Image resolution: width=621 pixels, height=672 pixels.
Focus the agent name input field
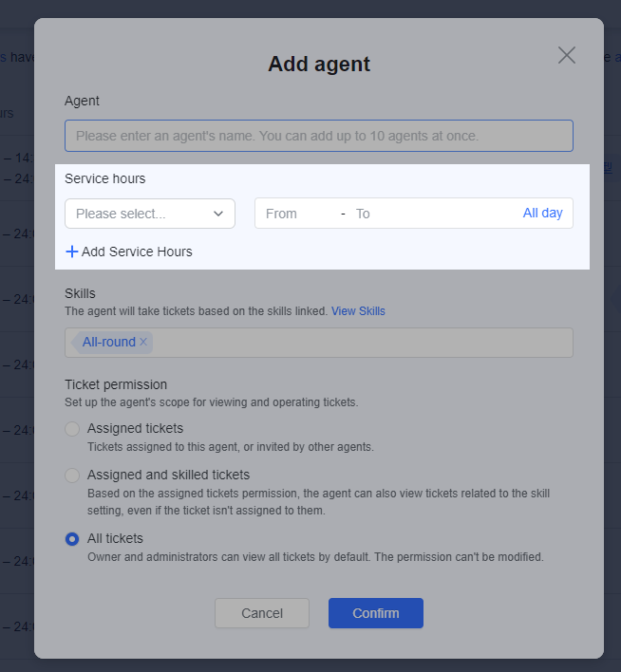tap(318, 136)
